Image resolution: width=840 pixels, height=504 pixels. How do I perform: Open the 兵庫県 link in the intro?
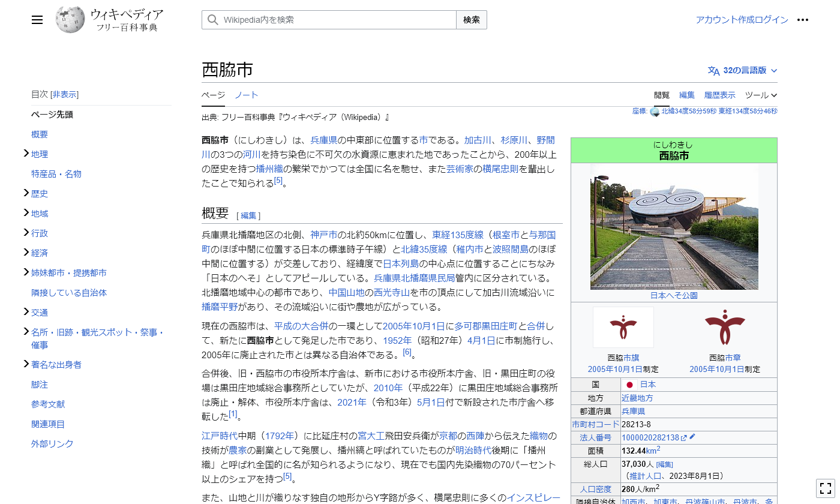324,140
